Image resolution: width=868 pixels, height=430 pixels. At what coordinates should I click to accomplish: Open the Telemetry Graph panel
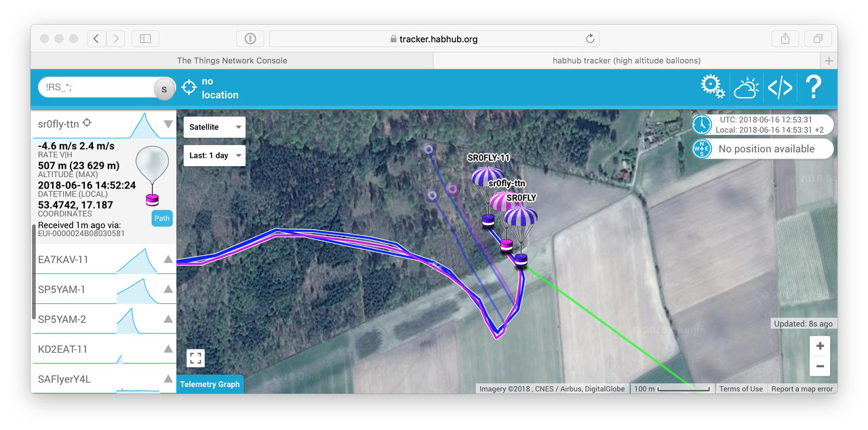click(210, 384)
